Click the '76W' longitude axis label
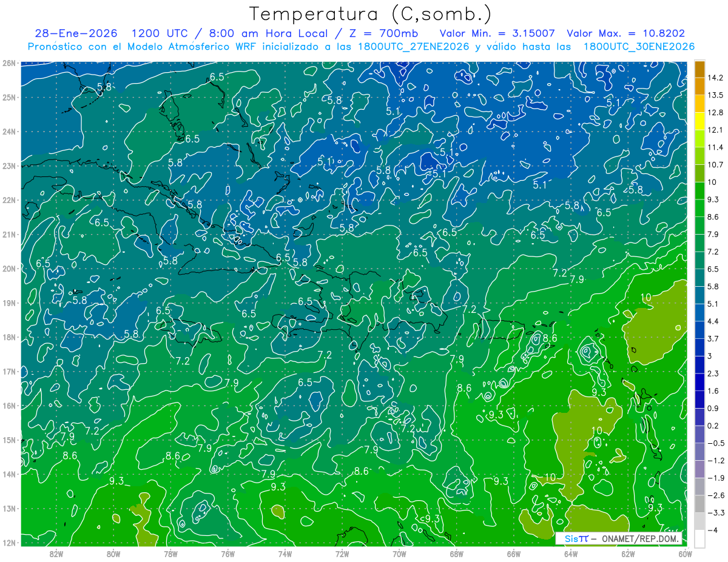Screen dimensions: 728x562 tap(227, 554)
